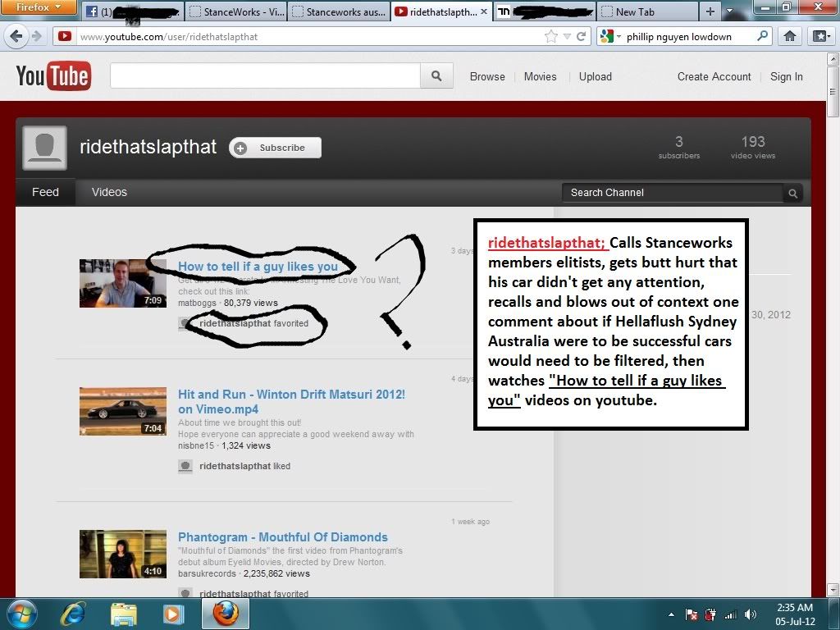840x630 pixels.
Task: Reload the page via the refresh icon
Action: pos(582,36)
